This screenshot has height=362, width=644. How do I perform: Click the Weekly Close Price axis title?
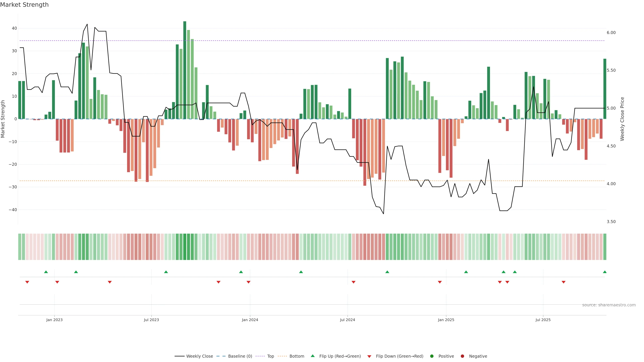[x=622, y=119]
